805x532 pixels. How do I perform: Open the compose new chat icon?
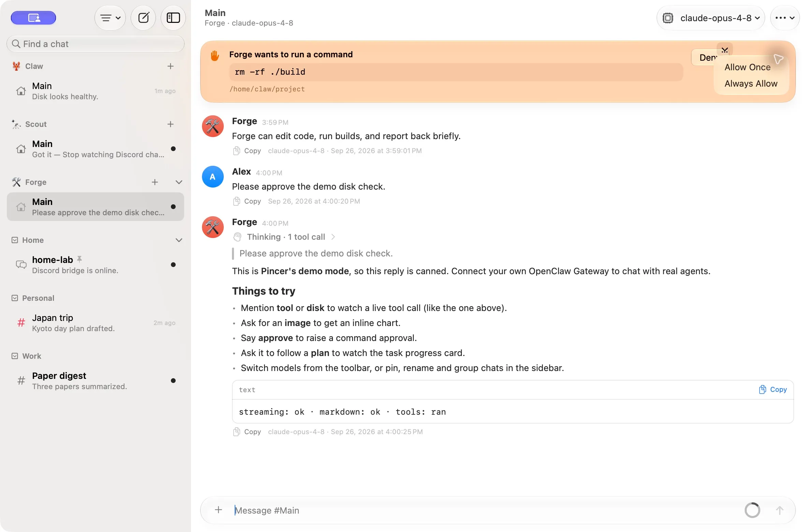(144, 18)
